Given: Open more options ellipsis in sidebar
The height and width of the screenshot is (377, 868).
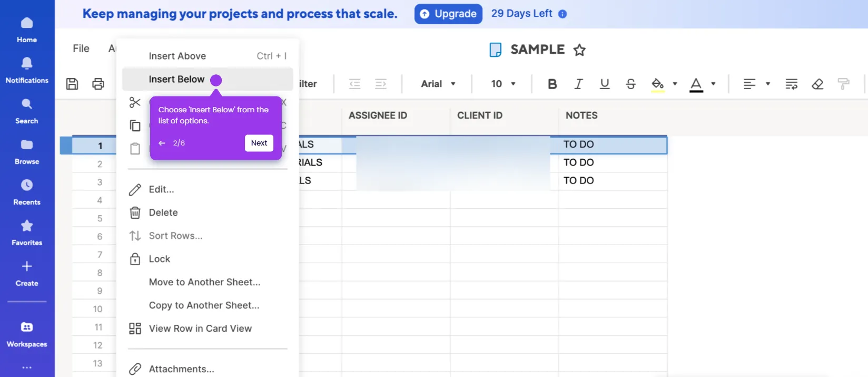Looking at the screenshot, I should (x=27, y=368).
